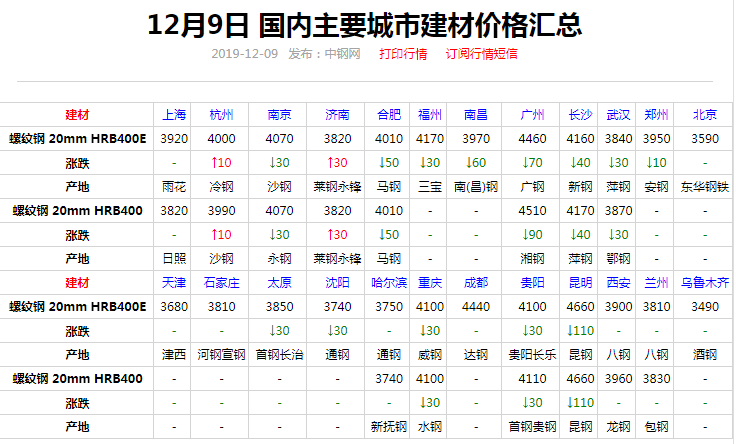Select the origin cell 包钢
Viewport: 736px width, 444px height.
(656, 427)
